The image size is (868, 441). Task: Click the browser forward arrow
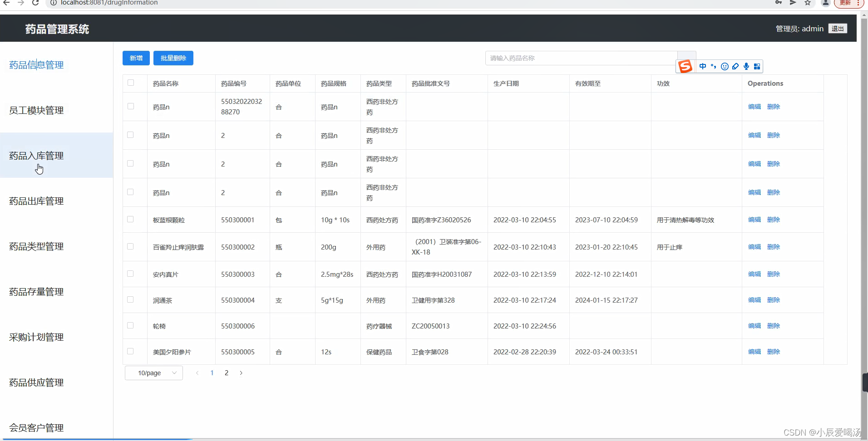[x=21, y=3]
